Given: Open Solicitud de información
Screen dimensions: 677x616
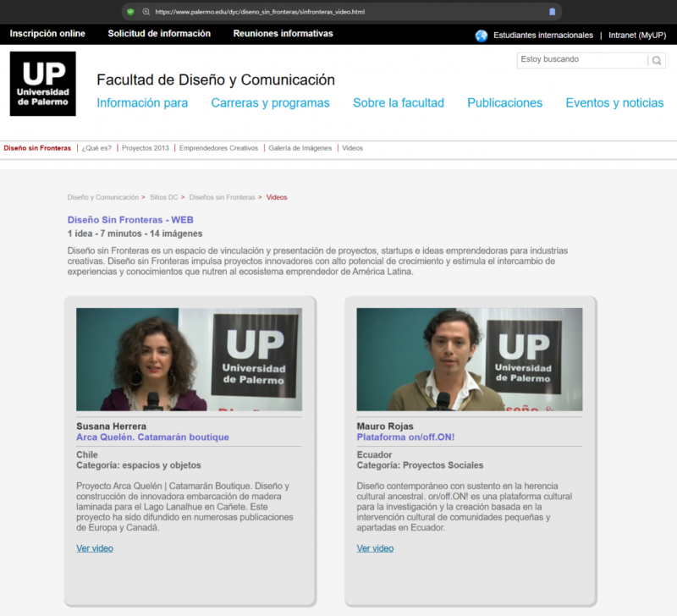Looking at the screenshot, I should click(x=159, y=34).
